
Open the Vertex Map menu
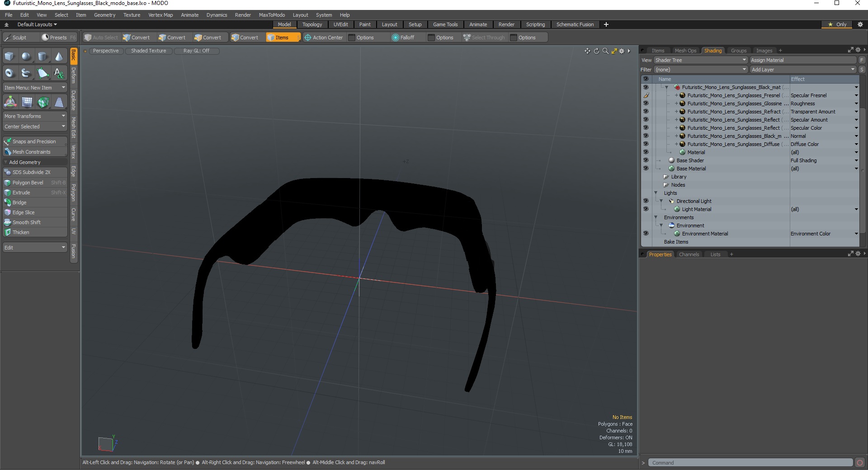(x=160, y=15)
